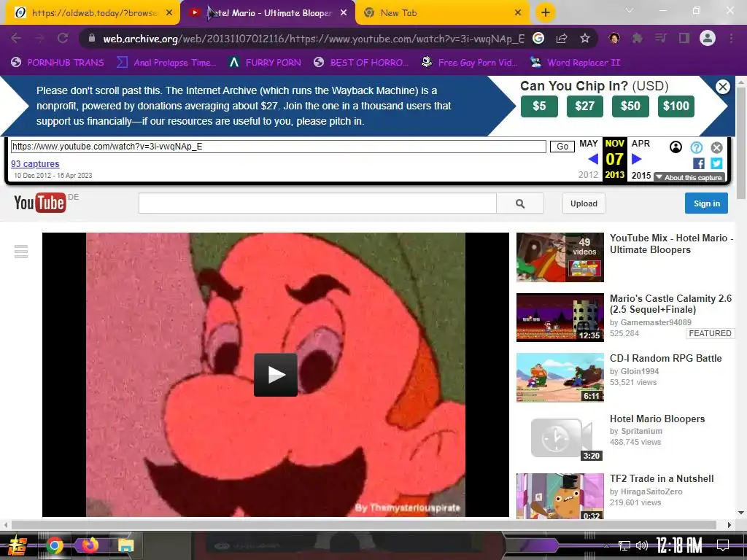Donate $5 button

coord(539,106)
